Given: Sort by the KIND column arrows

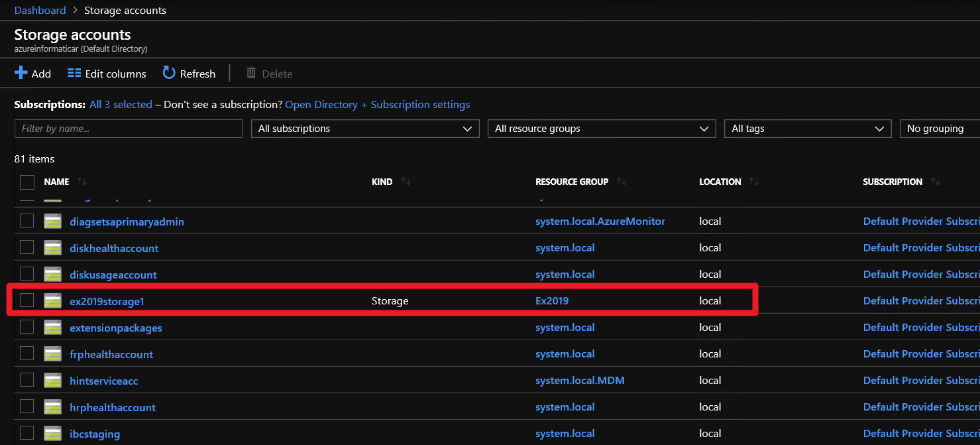Looking at the screenshot, I should 406,182.
